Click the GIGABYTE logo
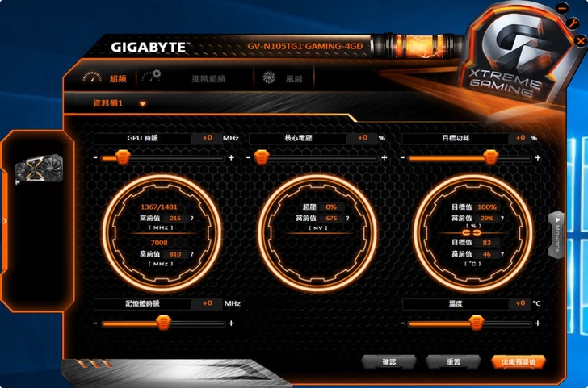 point(149,48)
